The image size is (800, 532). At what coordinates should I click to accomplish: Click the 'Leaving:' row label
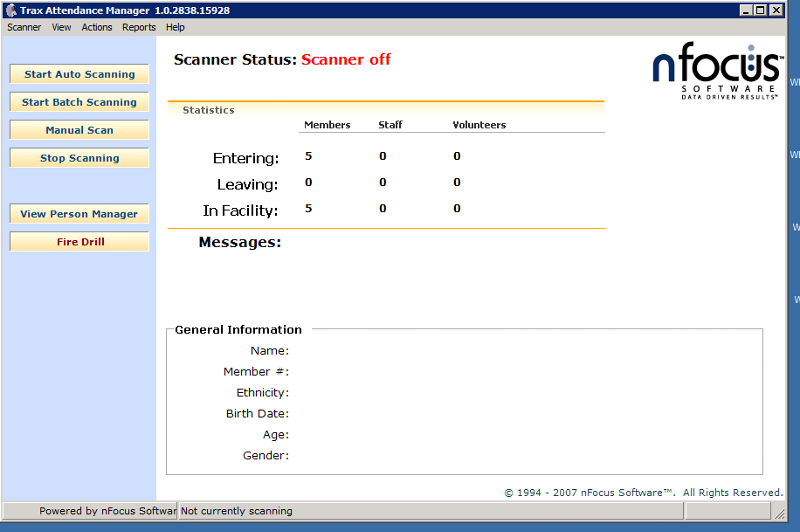pyautogui.click(x=247, y=184)
